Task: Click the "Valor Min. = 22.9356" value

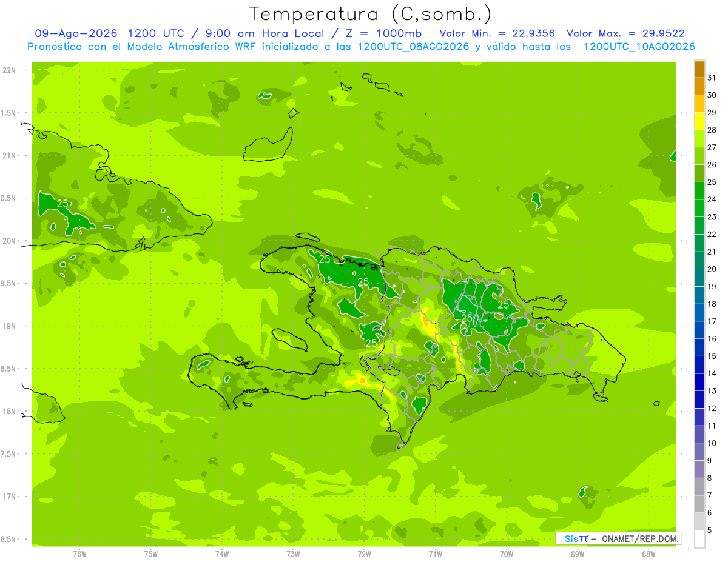Action: point(497,33)
